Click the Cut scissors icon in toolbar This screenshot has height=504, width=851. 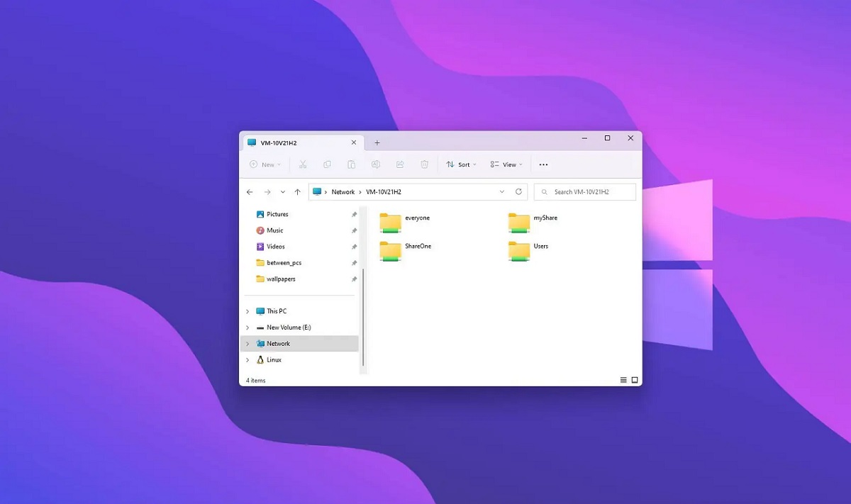tap(303, 164)
